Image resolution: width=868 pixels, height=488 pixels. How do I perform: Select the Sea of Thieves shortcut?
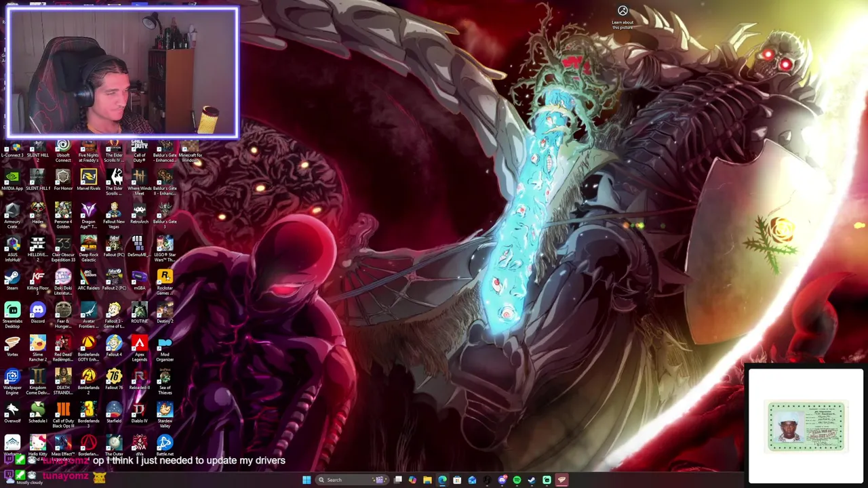165,383
